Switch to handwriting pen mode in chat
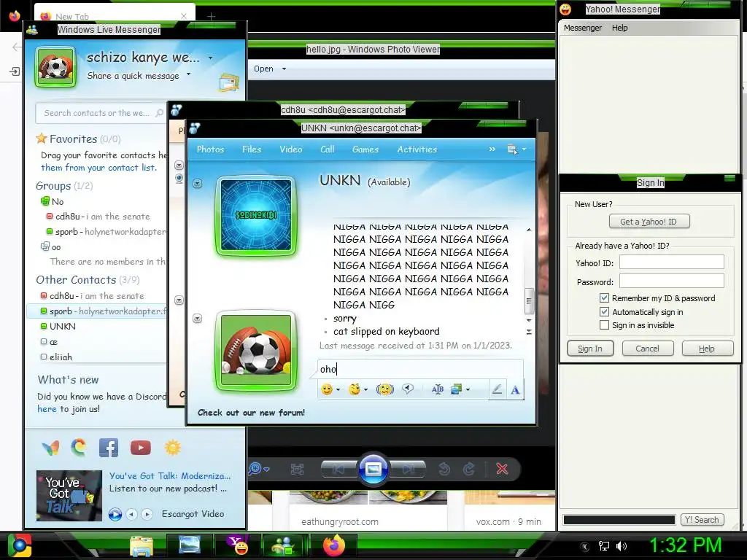Image resolution: width=747 pixels, height=560 pixels. coord(497,389)
